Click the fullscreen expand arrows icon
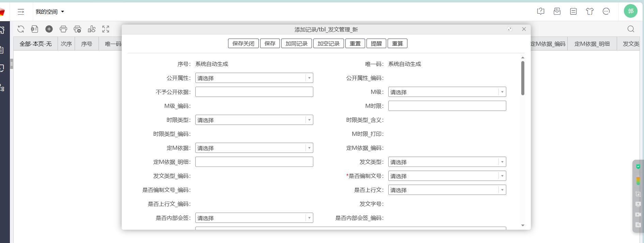 [x=106, y=29]
